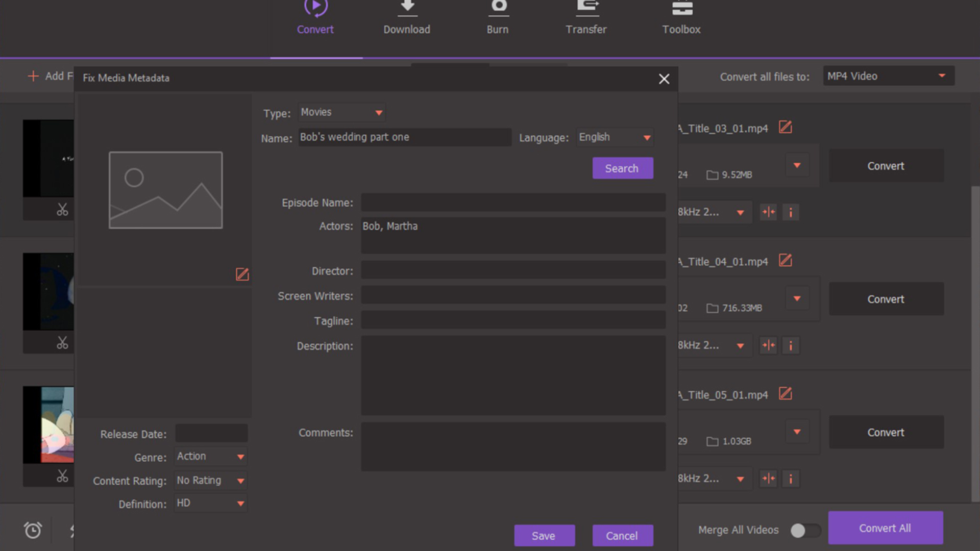This screenshot has height=551, width=980.
Task: Expand the Genre Action dropdown
Action: point(240,456)
